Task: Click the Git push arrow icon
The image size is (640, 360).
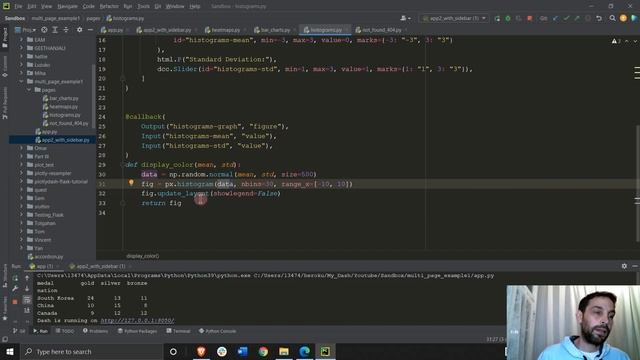Action: (x=577, y=18)
